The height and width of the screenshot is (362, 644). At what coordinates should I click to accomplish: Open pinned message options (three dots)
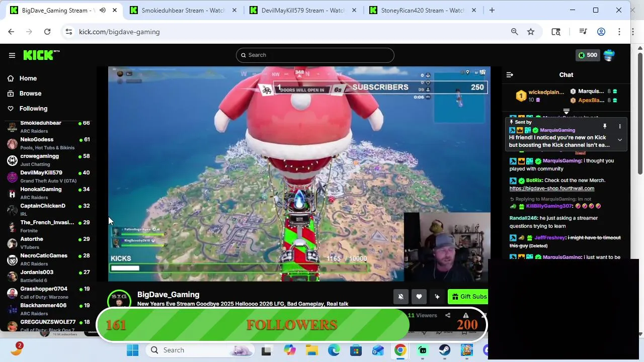click(620, 126)
